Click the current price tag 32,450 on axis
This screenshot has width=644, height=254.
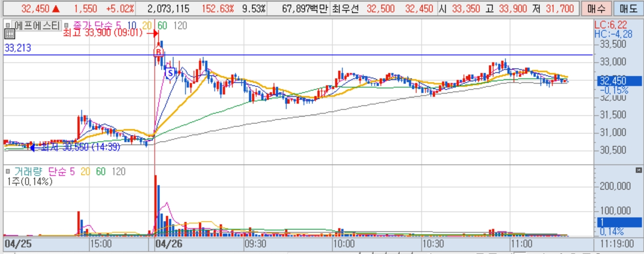pyautogui.click(x=619, y=81)
